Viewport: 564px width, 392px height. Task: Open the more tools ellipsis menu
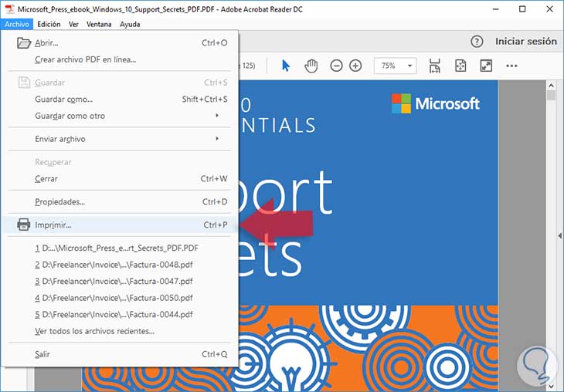(511, 66)
